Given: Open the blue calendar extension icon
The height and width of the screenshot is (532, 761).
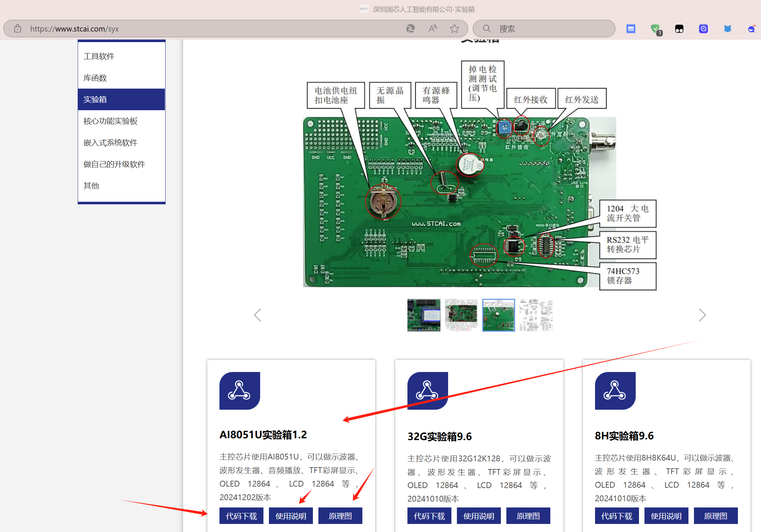Looking at the screenshot, I should click(631, 29).
